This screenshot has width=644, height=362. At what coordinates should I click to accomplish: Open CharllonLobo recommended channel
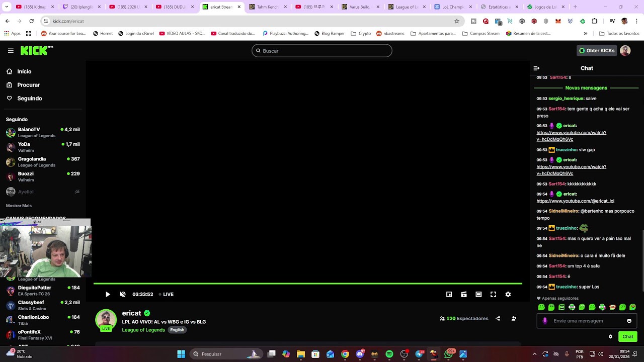[x=43, y=320]
